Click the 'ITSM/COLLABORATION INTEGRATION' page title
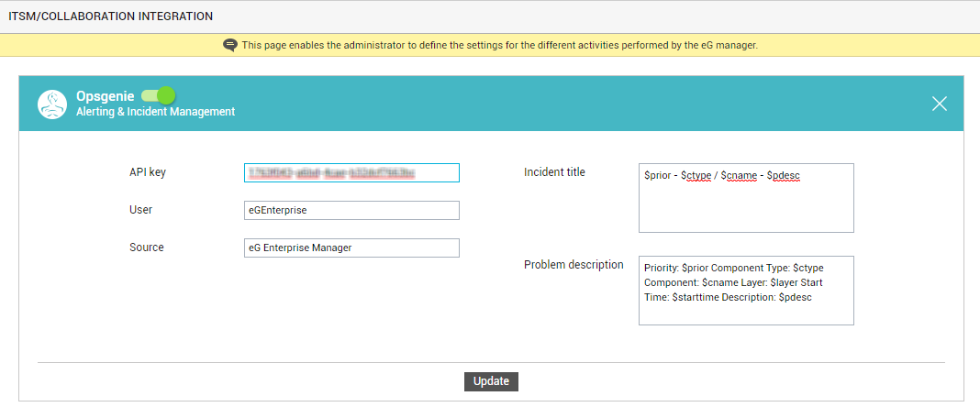 (111, 16)
